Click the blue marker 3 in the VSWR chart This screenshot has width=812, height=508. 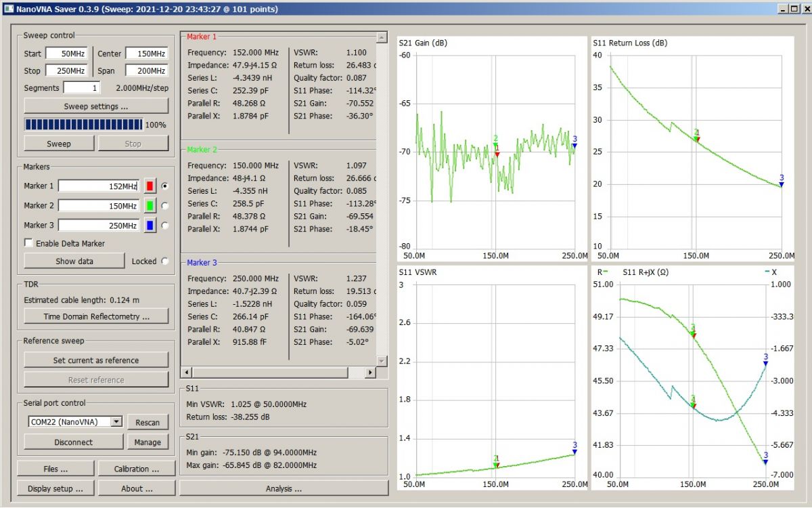click(x=574, y=452)
